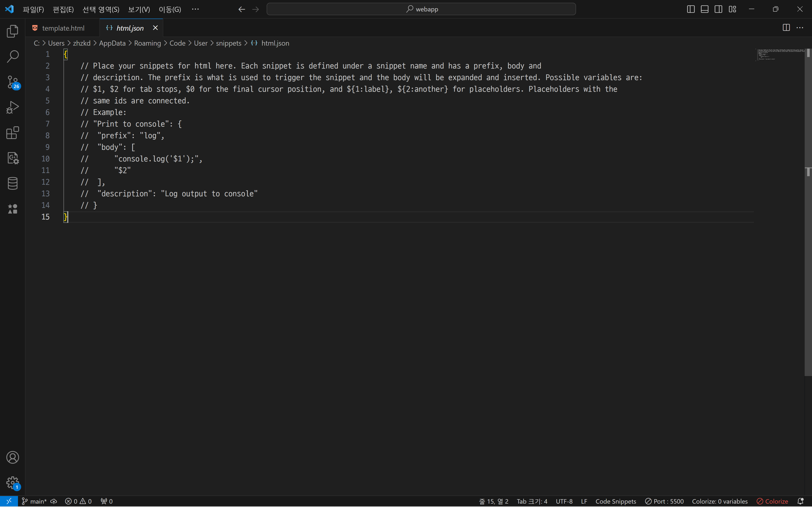Toggle the secondary side bar layout button
This screenshot has width=812, height=507.
click(x=718, y=9)
